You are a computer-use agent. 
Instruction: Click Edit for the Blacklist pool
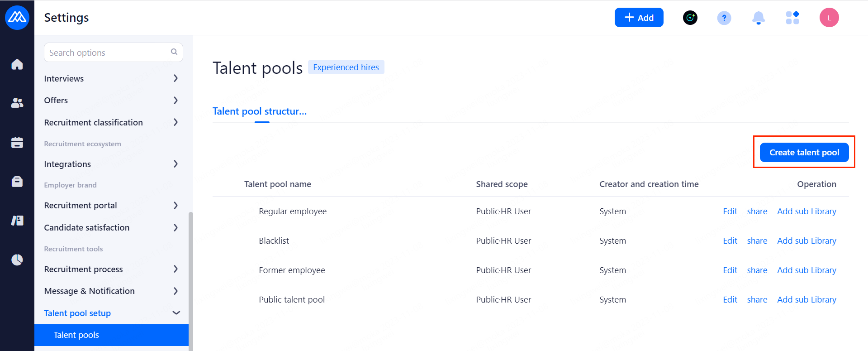click(730, 241)
